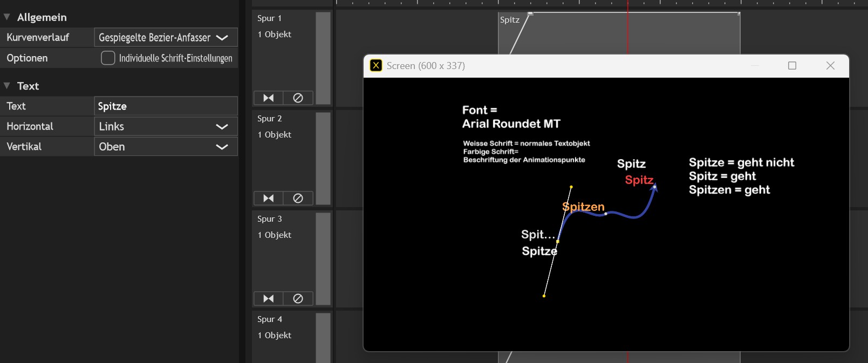The height and width of the screenshot is (363, 868).
Task: Select the Spitz object on the timeline
Action: pyautogui.click(x=619, y=32)
